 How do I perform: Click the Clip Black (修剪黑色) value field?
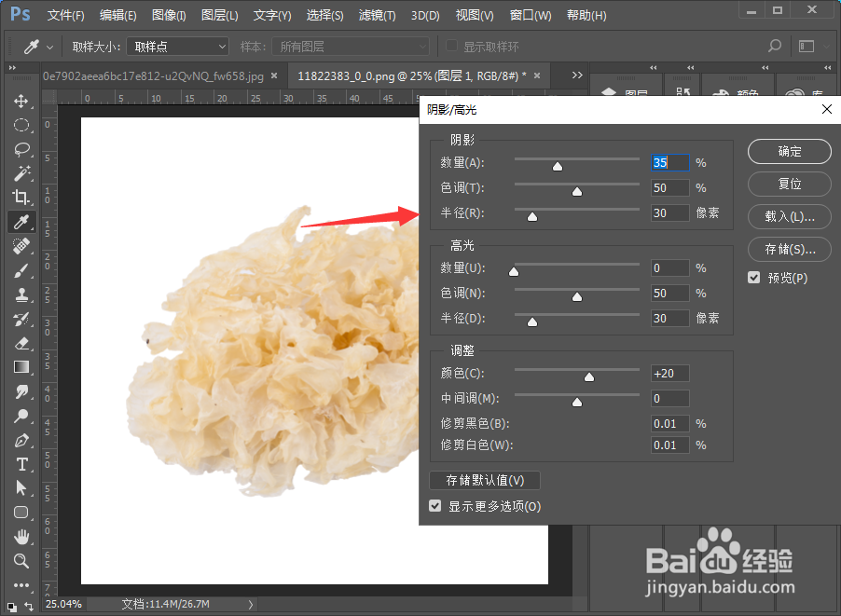669,423
